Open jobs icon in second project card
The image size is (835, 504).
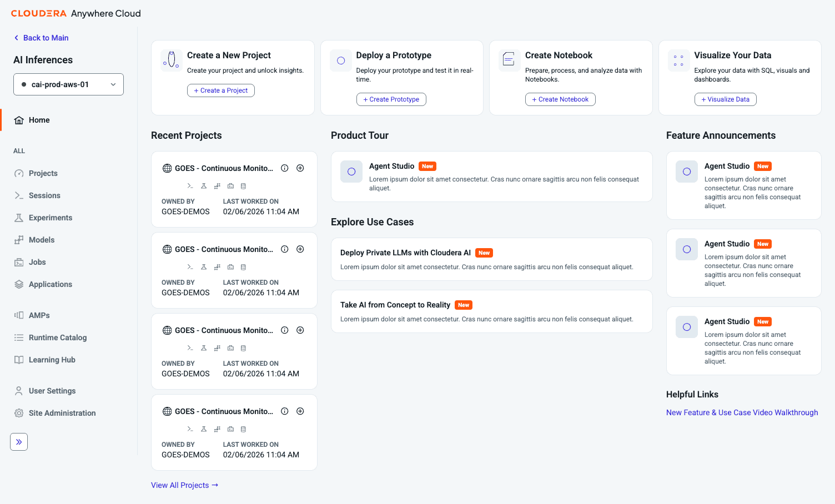(x=230, y=267)
